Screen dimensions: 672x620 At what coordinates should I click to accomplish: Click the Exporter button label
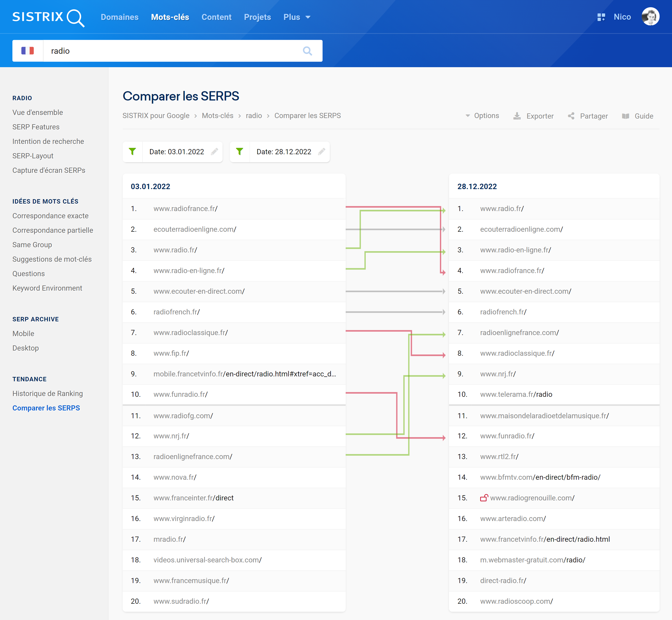pos(540,116)
